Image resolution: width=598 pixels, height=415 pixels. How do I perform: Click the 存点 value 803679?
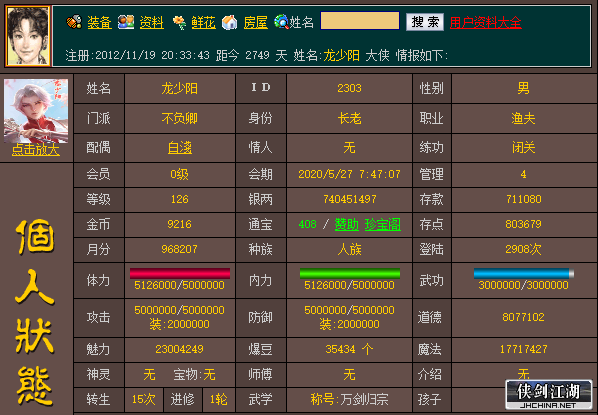pyautogui.click(x=523, y=224)
